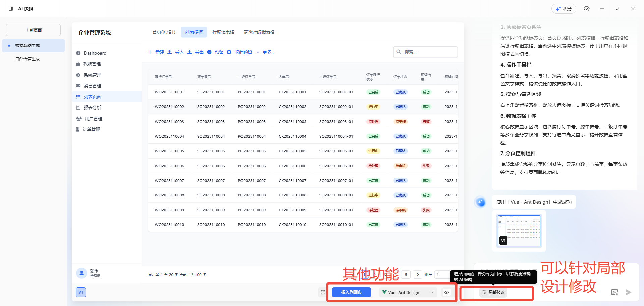Open the settings hexagon icon
The width and height of the screenshot is (644, 306).
pyautogui.click(x=587, y=9)
